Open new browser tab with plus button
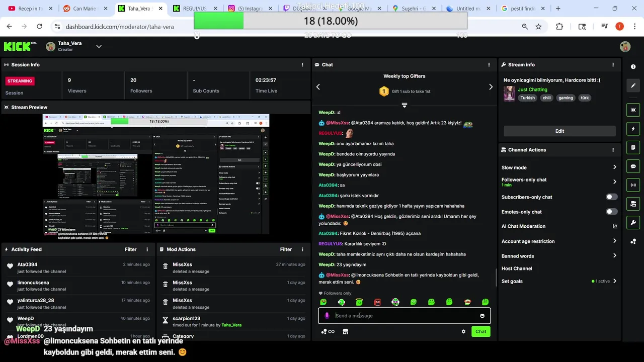Image resolution: width=644 pixels, height=362 pixels. 558,9
